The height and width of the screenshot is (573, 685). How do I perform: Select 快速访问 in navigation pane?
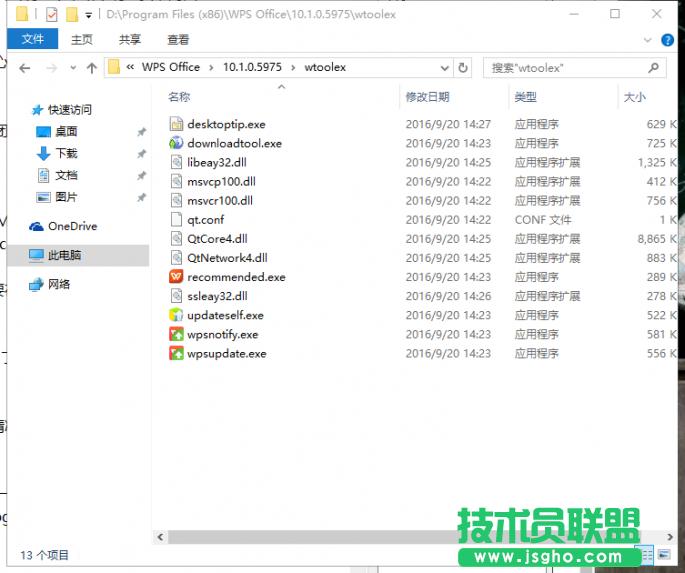coord(69,110)
